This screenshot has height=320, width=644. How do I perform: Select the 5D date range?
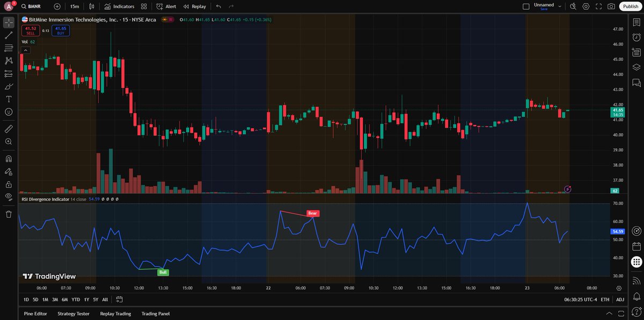(35, 300)
